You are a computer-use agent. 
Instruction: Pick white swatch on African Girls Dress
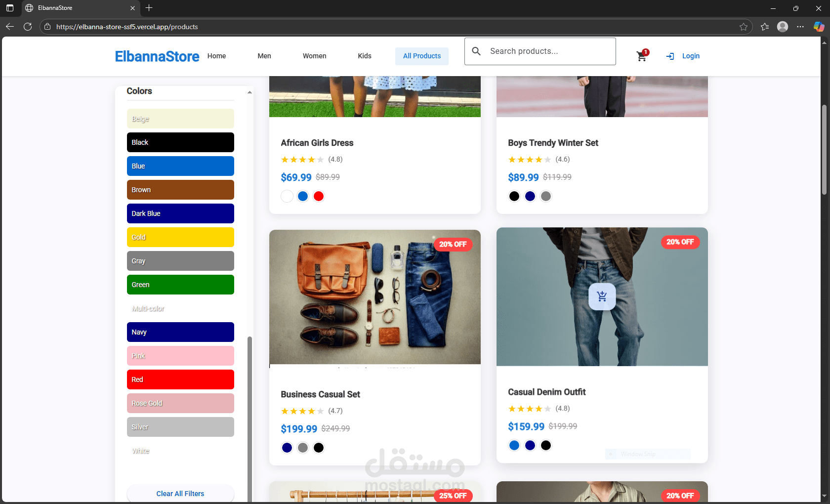[287, 196]
